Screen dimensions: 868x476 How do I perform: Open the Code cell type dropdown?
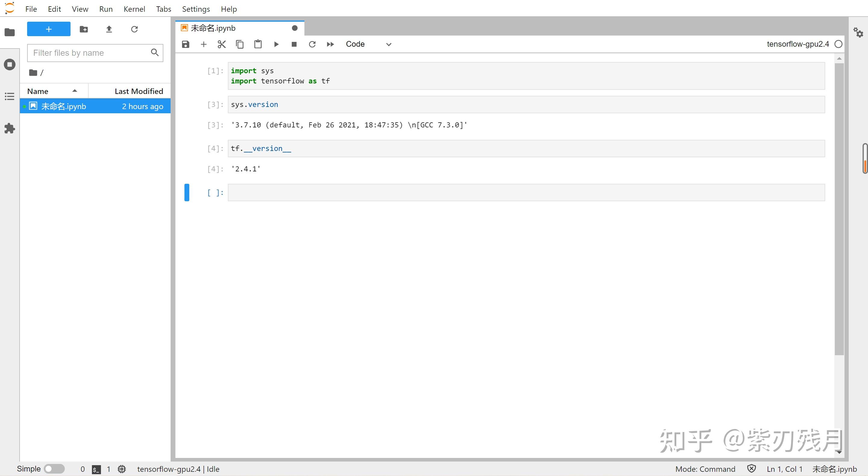(368, 44)
